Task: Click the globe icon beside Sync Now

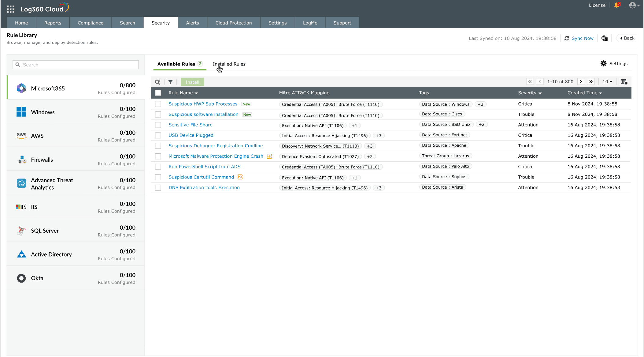Action: 604,38
